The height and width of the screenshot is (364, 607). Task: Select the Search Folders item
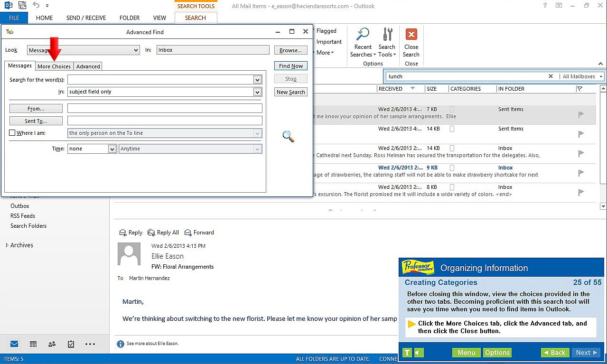(x=28, y=226)
